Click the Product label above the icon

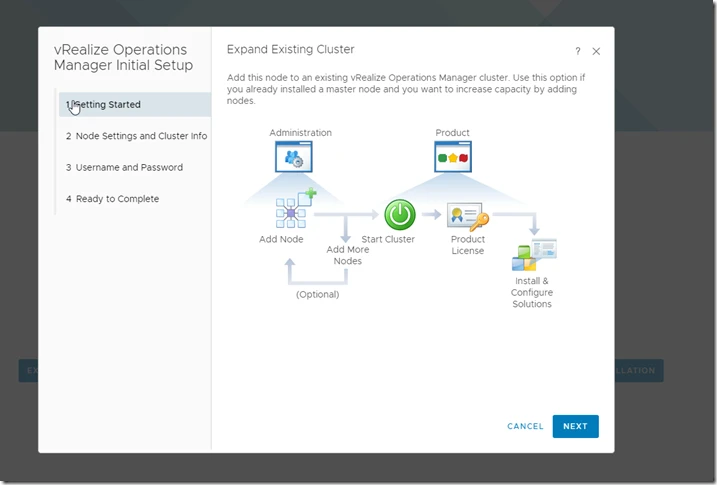452,133
